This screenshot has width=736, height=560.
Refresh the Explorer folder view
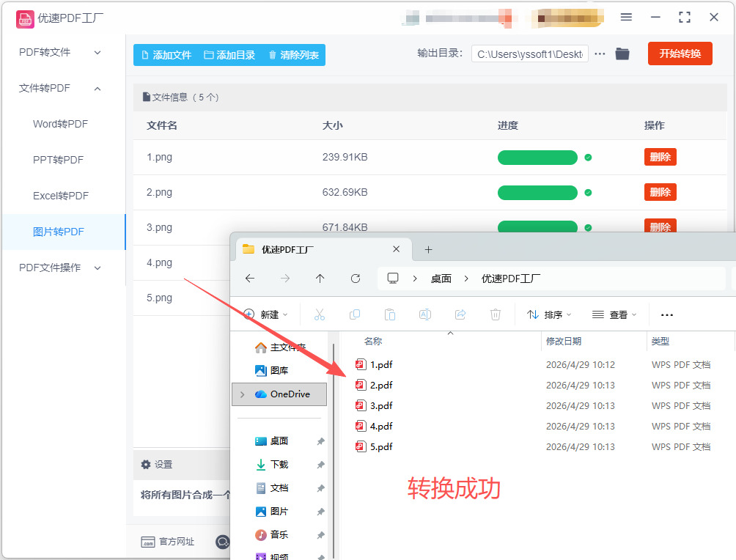(x=356, y=279)
